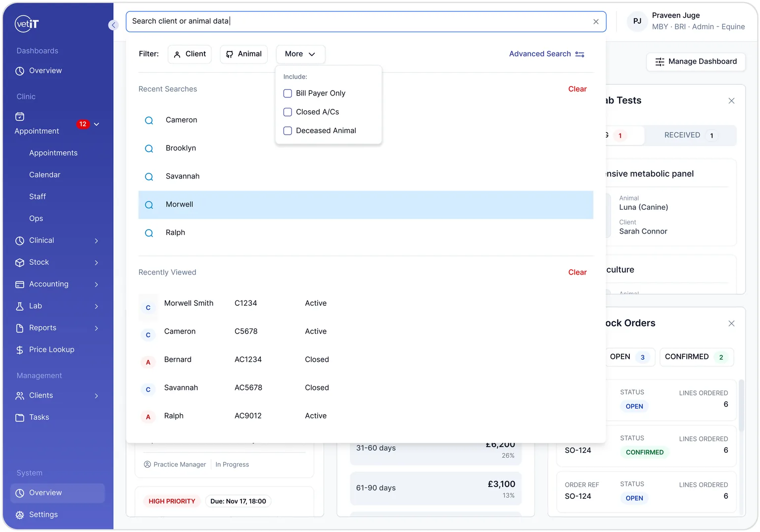Image resolution: width=760 pixels, height=532 pixels.
Task: Click the search icon beside Ralph
Action: pyautogui.click(x=149, y=233)
